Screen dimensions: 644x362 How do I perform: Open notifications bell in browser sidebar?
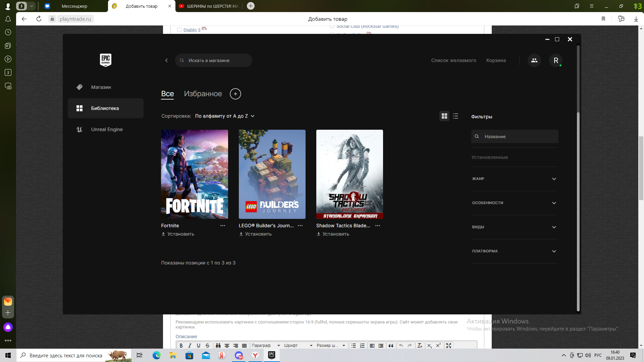[x=8, y=19]
